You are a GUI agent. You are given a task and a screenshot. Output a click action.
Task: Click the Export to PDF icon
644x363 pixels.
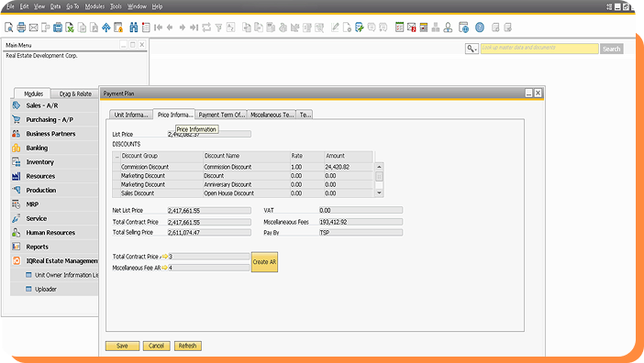94,27
